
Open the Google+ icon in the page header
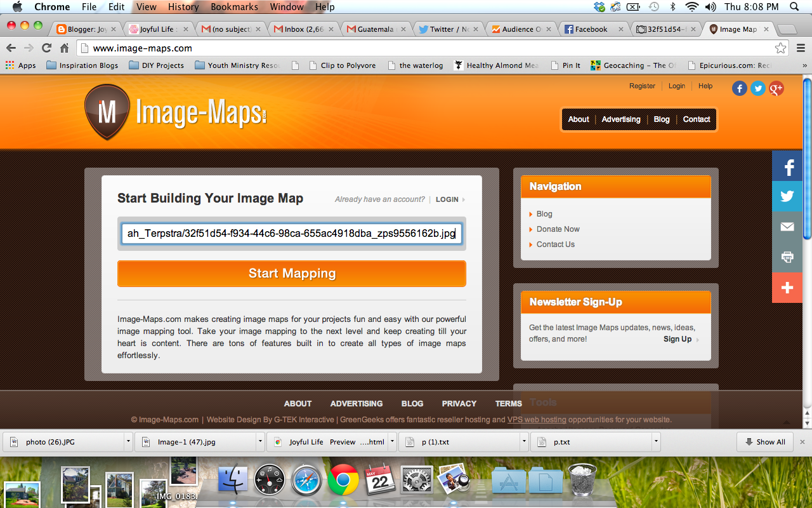(x=776, y=88)
